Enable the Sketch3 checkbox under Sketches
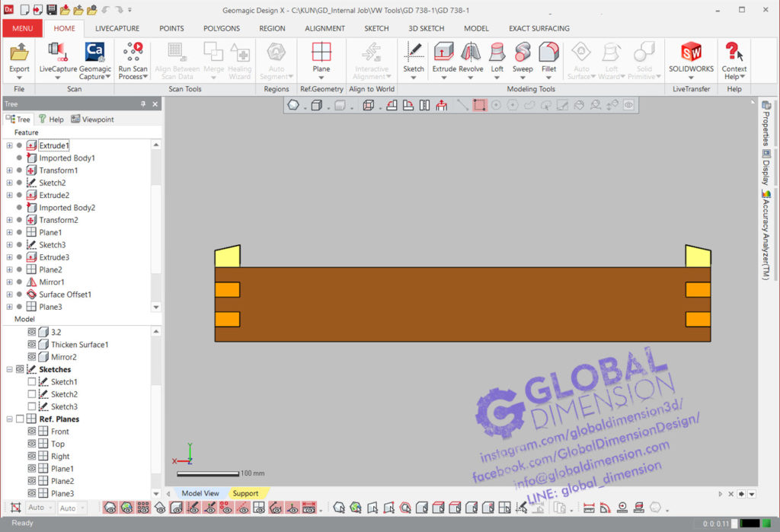The width and height of the screenshot is (780, 532). point(32,406)
